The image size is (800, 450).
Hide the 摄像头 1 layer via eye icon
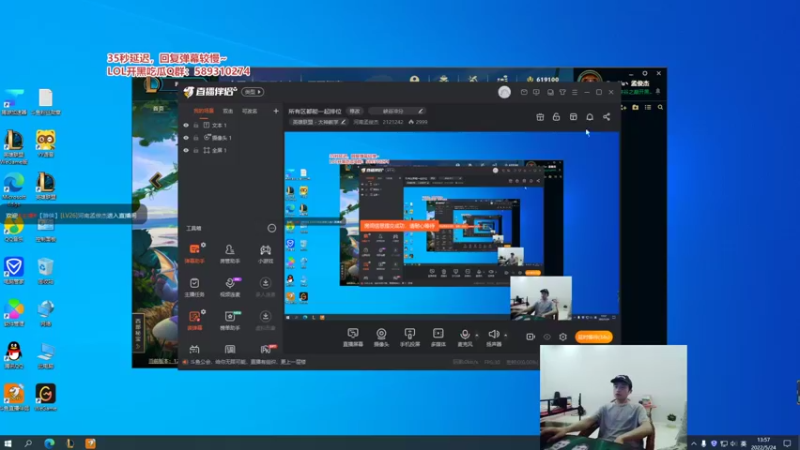[x=186, y=138]
